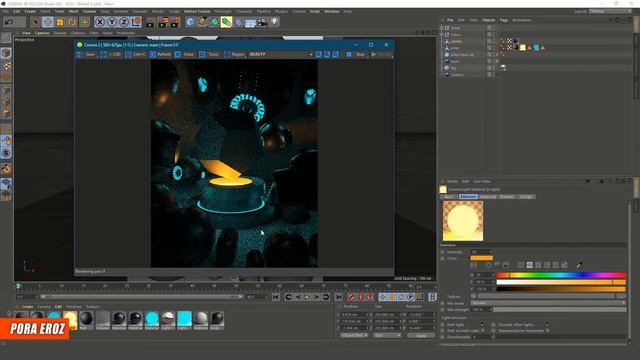
Task: Select the highlighted tab in Attribute Manager
Action: 468,197
